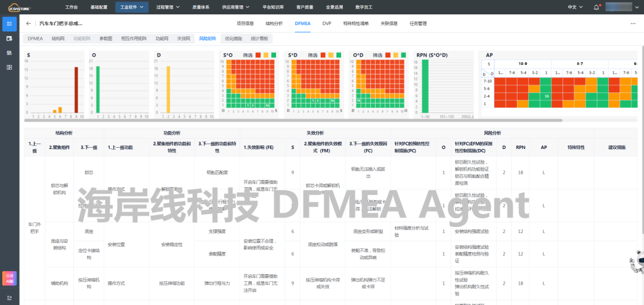Toggle yellow filter swatch in S*D chart
This screenshot has width=644, height=305.
[x=330, y=55]
